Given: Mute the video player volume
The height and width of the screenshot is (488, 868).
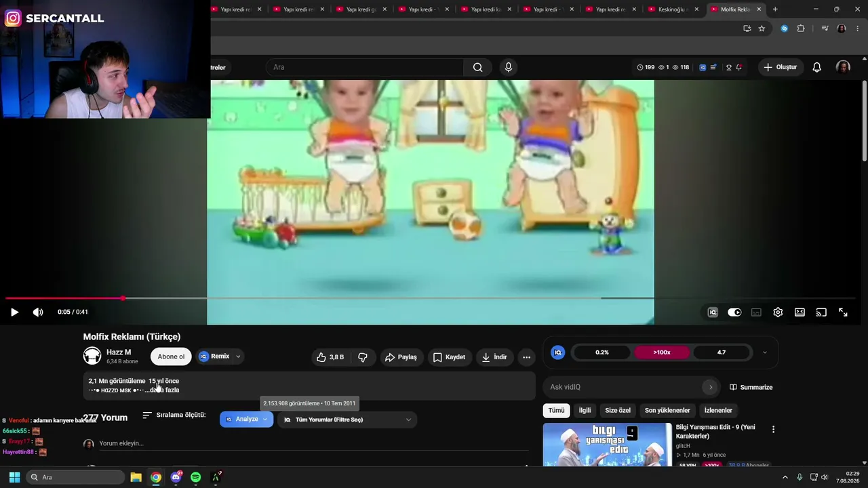Looking at the screenshot, I should coord(38,312).
